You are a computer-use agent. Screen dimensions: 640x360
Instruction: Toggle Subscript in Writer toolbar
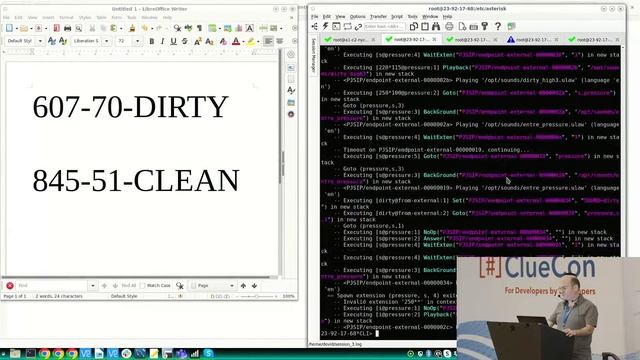pos(209,41)
